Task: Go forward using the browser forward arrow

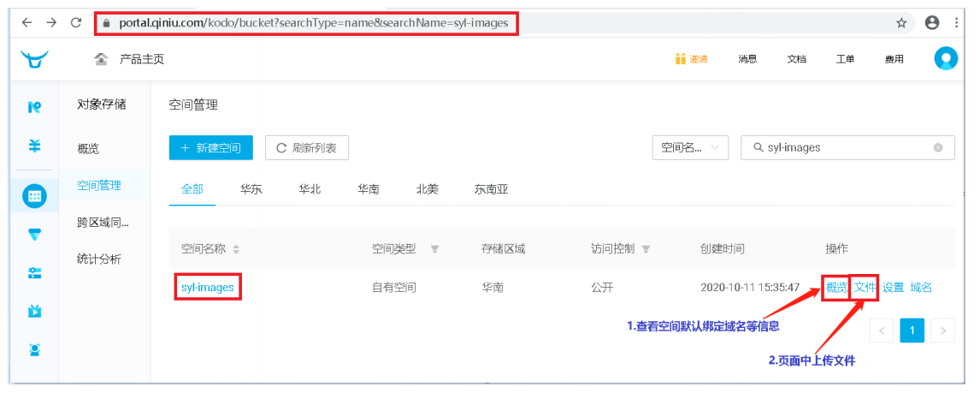Action: (51, 22)
